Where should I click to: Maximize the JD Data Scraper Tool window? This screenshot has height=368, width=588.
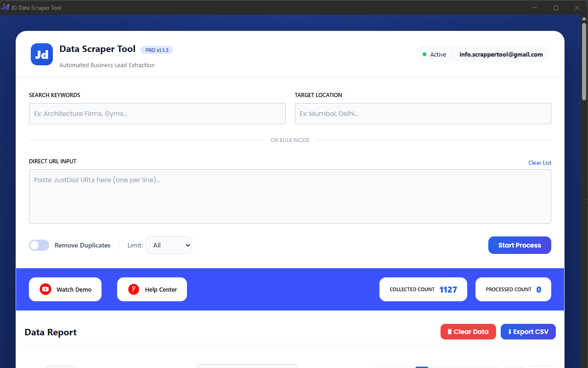[x=556, y=7]
